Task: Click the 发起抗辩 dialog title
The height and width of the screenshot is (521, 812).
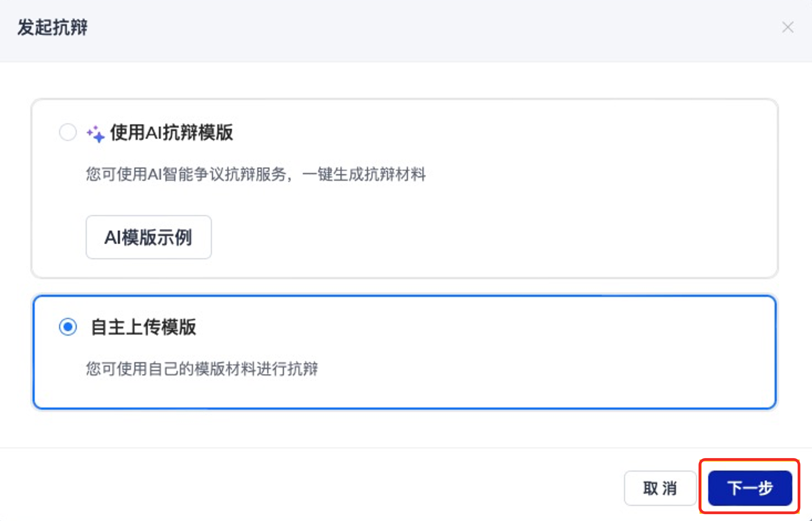Action: coord(53,27)
